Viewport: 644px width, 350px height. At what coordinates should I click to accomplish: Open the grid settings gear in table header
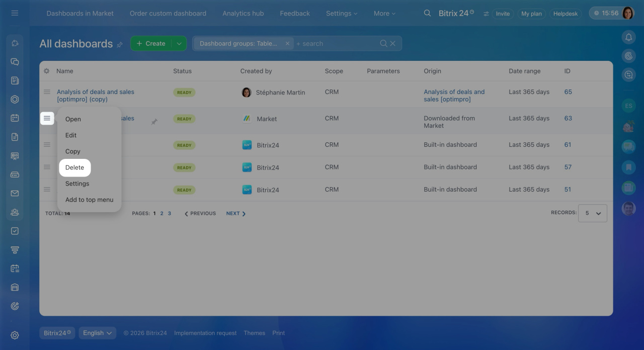coord(47,71)
